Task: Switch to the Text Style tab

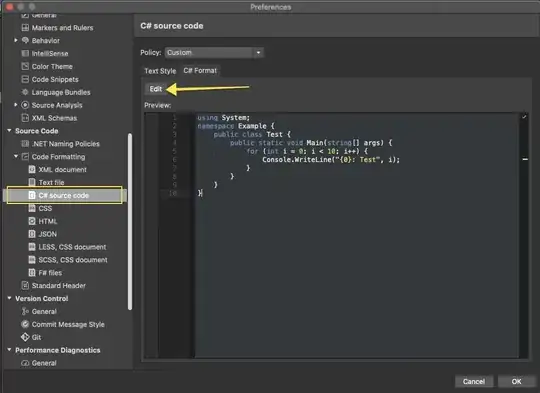Action: click(160, 71)
